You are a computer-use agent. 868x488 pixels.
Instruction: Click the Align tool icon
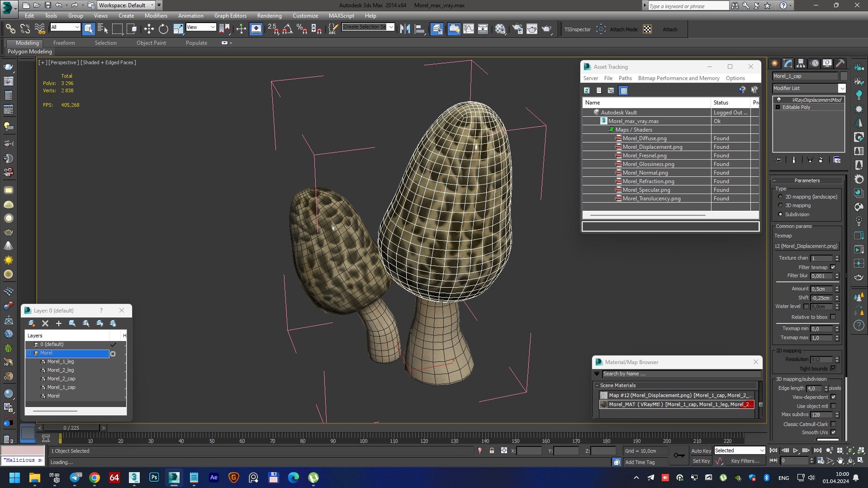(x=420, y=29)
